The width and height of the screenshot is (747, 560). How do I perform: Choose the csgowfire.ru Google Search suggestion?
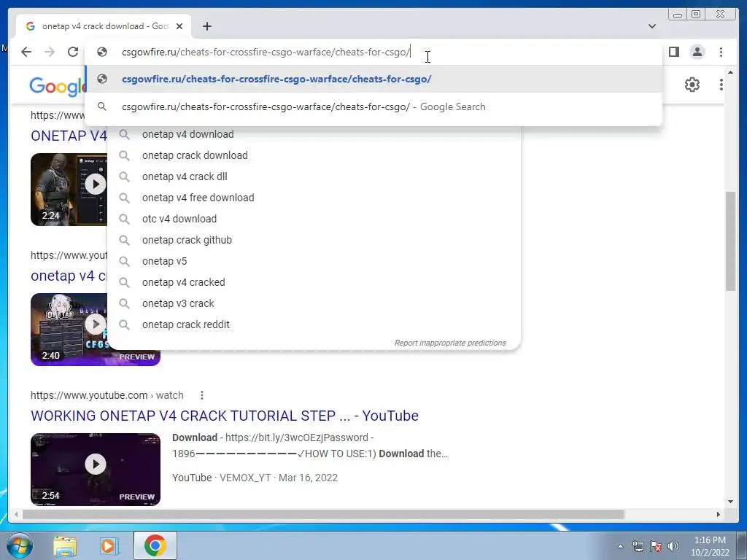pos(374,106)
